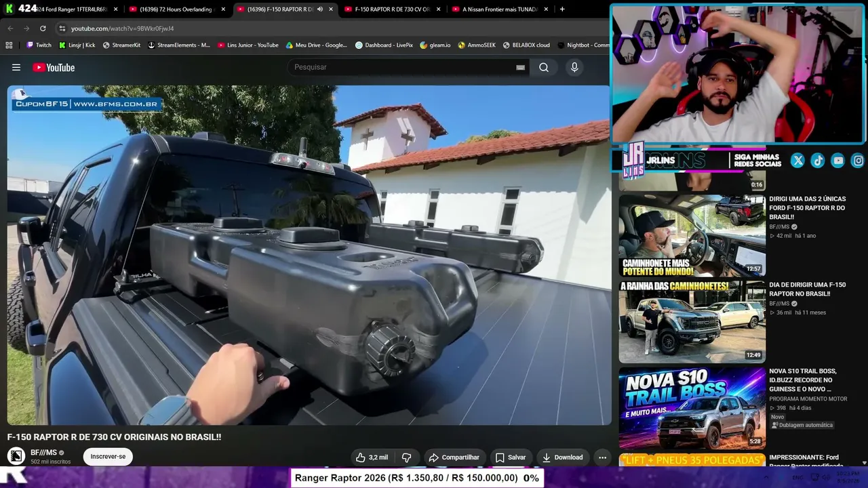Click the address bar URL
The image size is (868, 488).
click(x=123, y=28)
